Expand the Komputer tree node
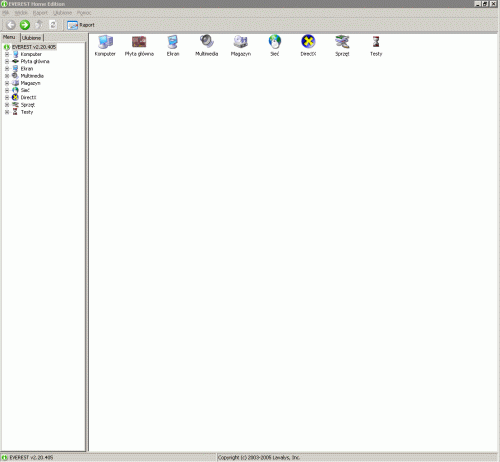Screen dimensions: 500x462 [7, 54]
